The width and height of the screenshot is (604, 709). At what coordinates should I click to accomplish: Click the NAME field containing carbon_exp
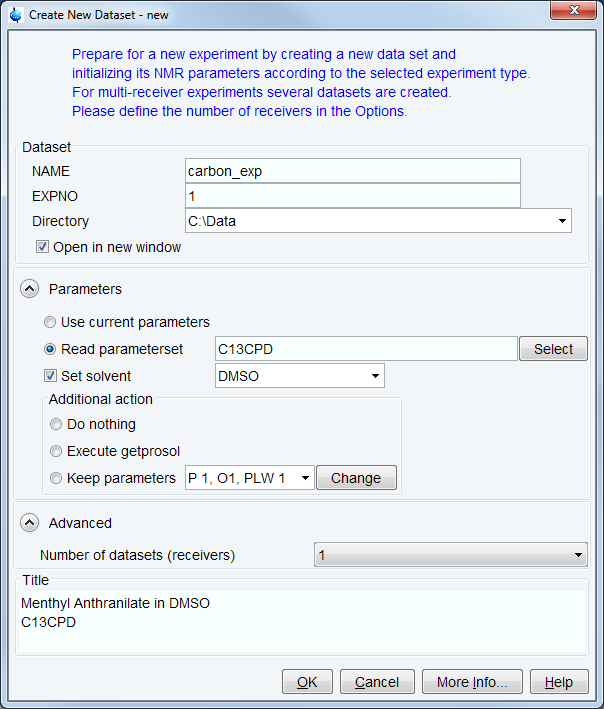[x=353, y=171]
